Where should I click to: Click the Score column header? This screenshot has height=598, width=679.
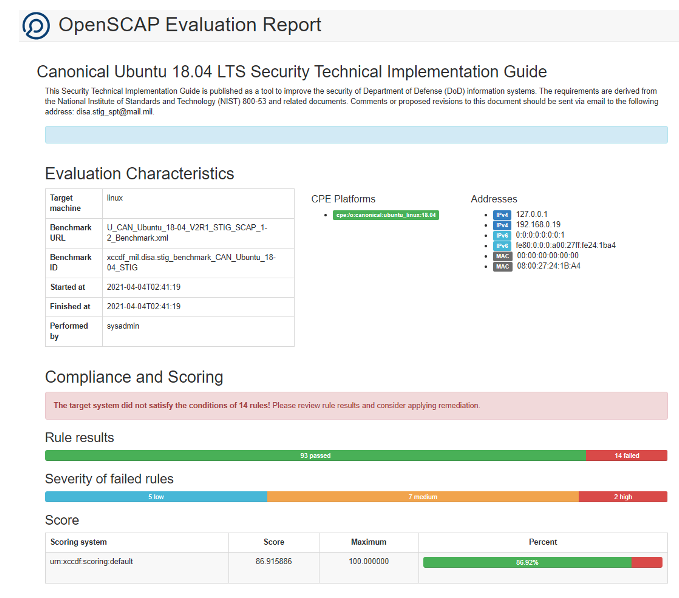[274, 542]
